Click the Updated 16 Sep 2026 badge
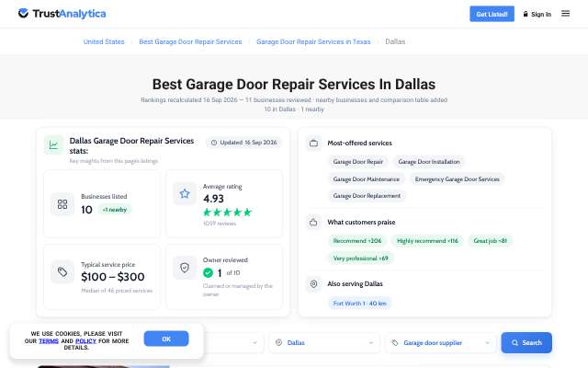This screenshot has width=588, height=368. pos(244,143)
